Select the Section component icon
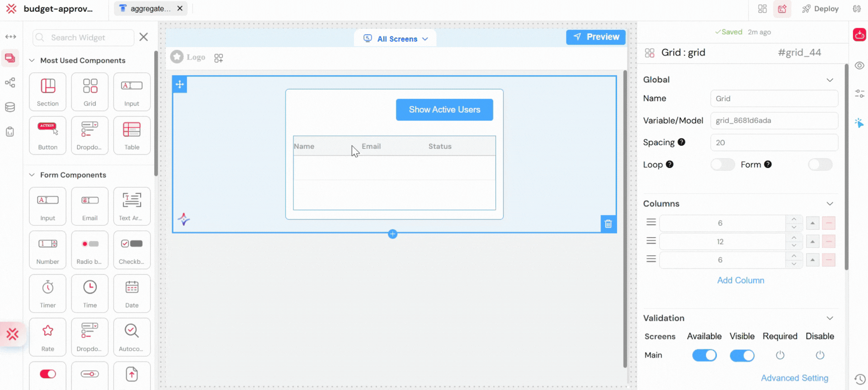This screenshot has height=390, width=868. click(47, 91)
